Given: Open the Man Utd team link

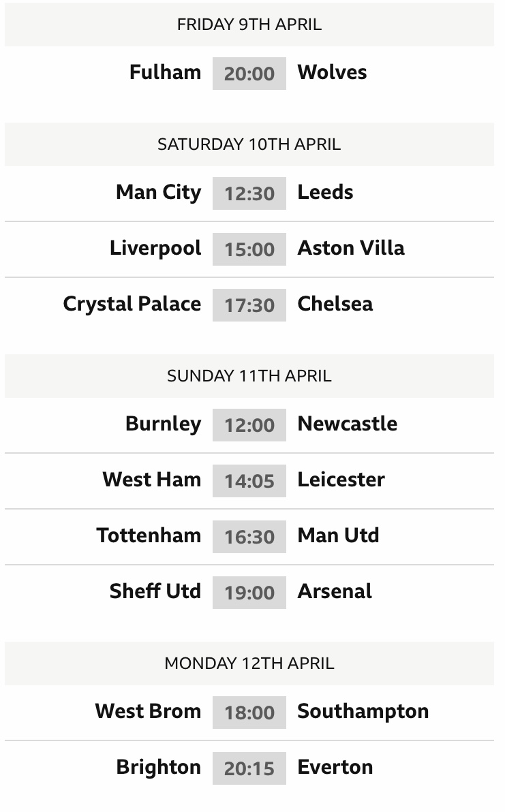Looking at the screenshot, I should 338,535.
